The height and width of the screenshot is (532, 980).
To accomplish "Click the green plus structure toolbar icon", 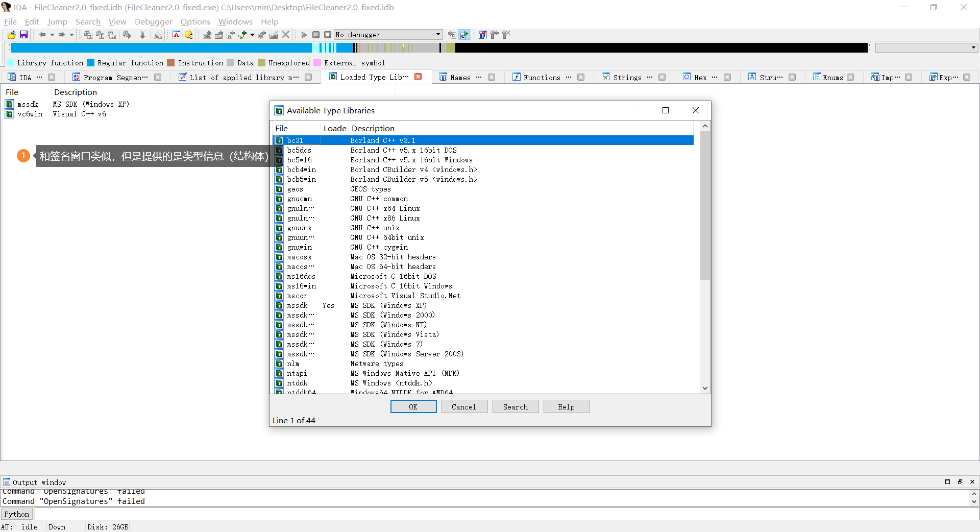I will (243, 35).
